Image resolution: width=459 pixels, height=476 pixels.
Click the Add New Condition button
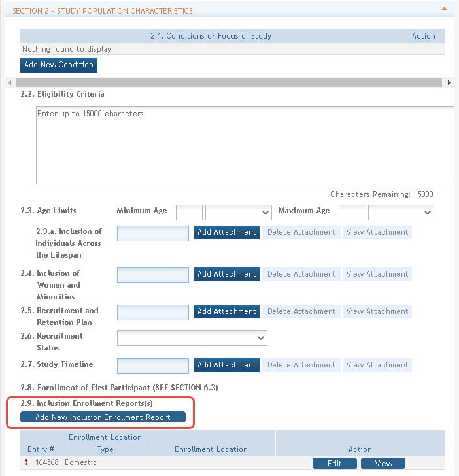[59, 65]
